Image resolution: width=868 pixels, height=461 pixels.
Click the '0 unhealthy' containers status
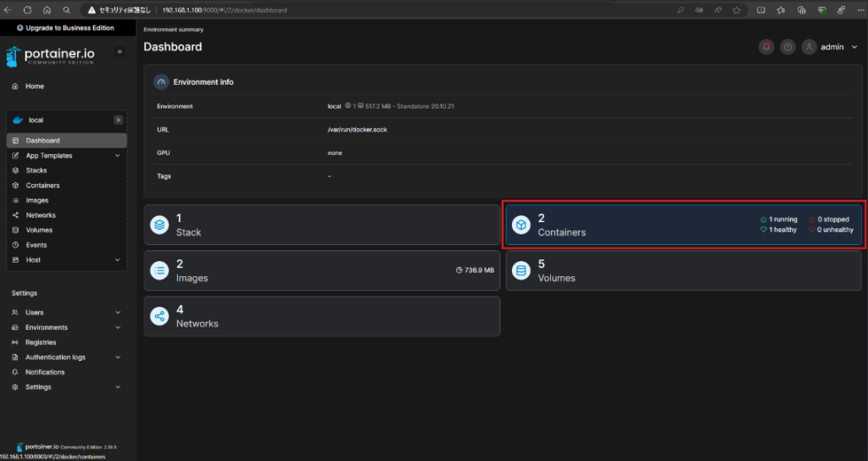coord(831,230)
